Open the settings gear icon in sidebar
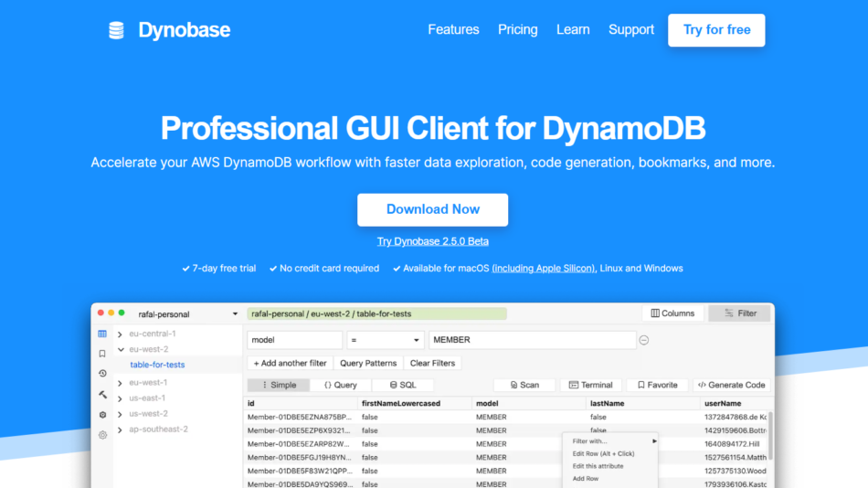Image resolution: width=868 pixels, height=488 pixels. (102, 435)
